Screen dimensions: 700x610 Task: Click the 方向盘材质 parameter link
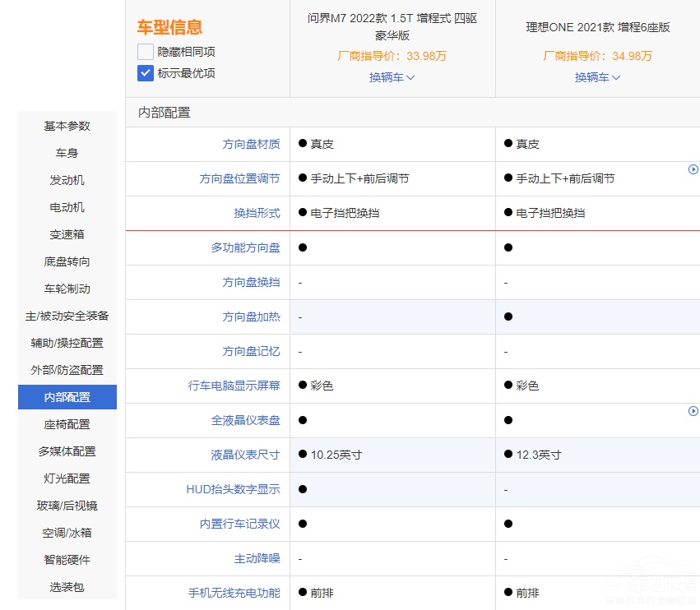coord(251,144)
